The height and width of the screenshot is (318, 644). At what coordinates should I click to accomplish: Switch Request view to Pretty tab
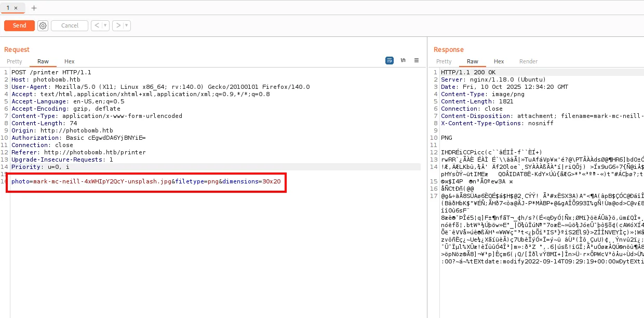(x=15, y=61)
